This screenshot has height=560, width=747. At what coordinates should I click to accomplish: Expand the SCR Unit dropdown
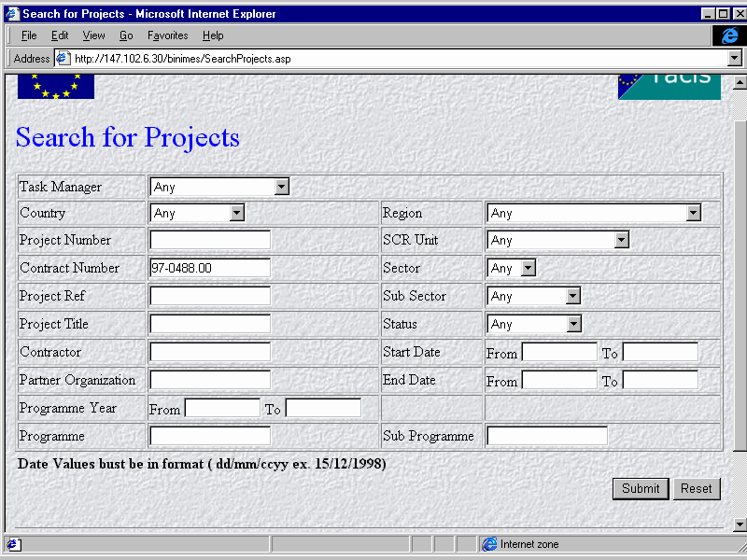621,240
